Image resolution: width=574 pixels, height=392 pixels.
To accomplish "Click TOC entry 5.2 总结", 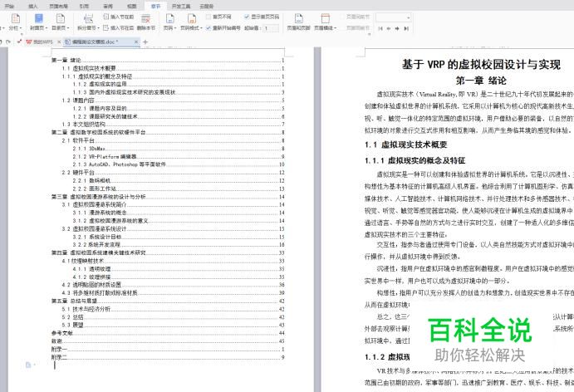I will [173, 317].
